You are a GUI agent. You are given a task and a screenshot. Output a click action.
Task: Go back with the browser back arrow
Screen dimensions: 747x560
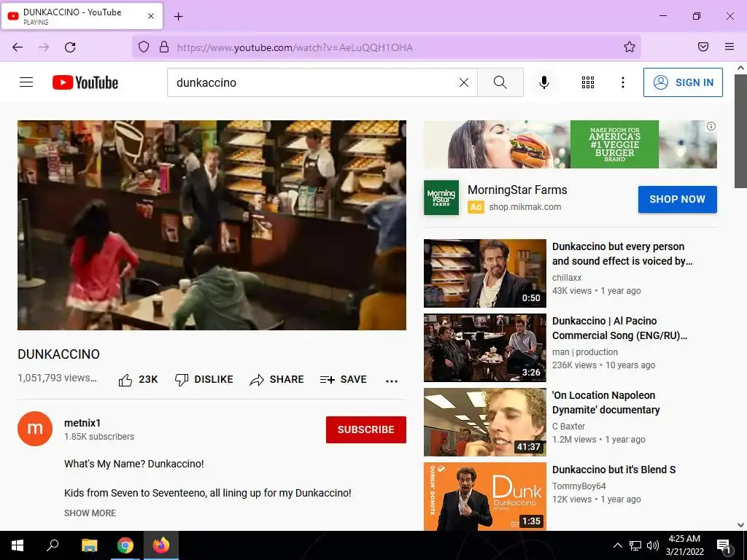18,47
